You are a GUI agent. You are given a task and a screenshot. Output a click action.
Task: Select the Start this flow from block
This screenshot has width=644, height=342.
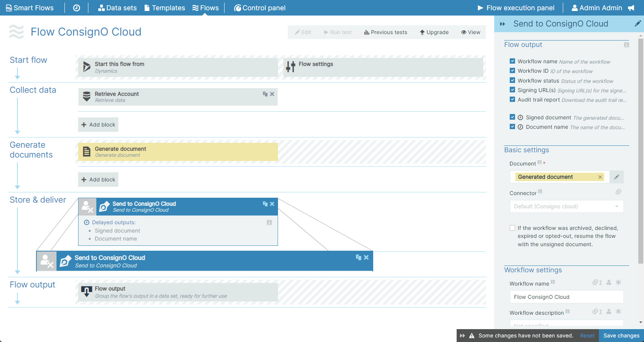[178, 67]
